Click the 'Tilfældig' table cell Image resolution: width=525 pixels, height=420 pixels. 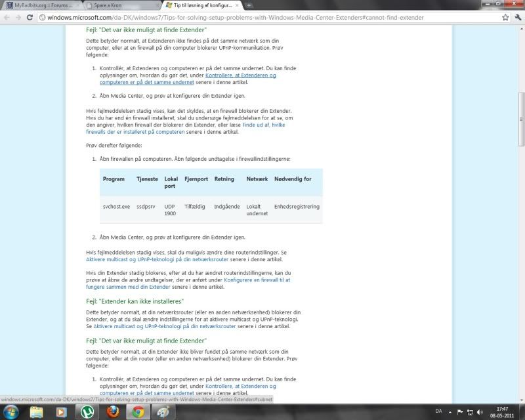(x=194, y=207)
